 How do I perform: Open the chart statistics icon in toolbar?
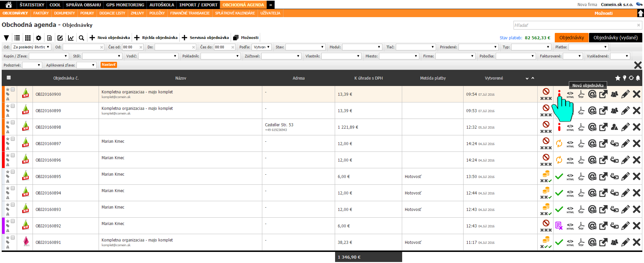pos(71,38)
